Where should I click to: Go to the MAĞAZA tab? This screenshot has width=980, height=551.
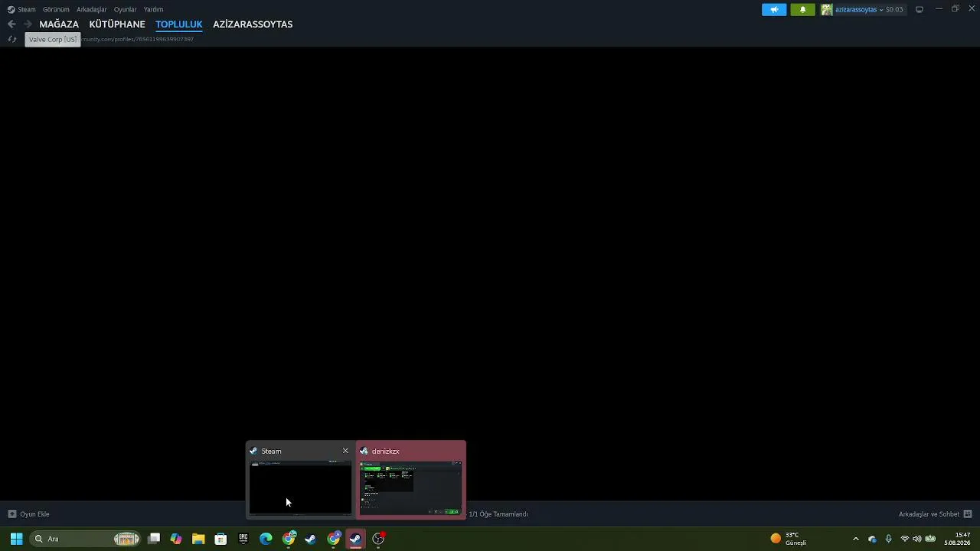tap(59, 24)
